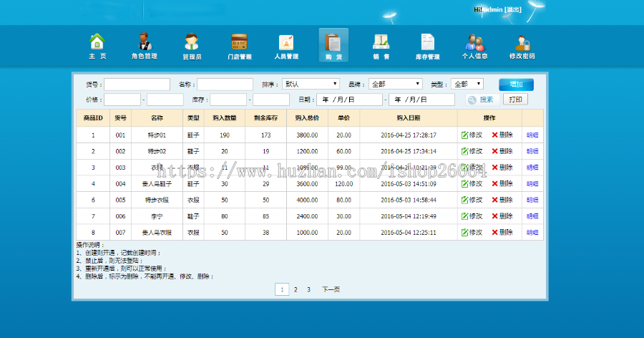Viewport: 644px width, 338px height.
Task: Click the 购入总价 column header
Action: tap(307, 118)
